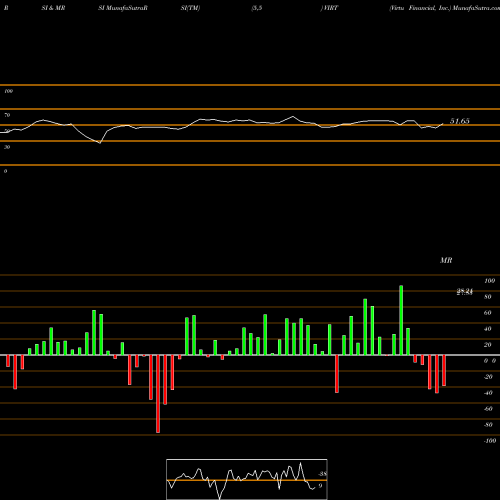Screen dimensions: 500x500
Task: Click the VIRT ticker symbol text
Action: point(330,8)
